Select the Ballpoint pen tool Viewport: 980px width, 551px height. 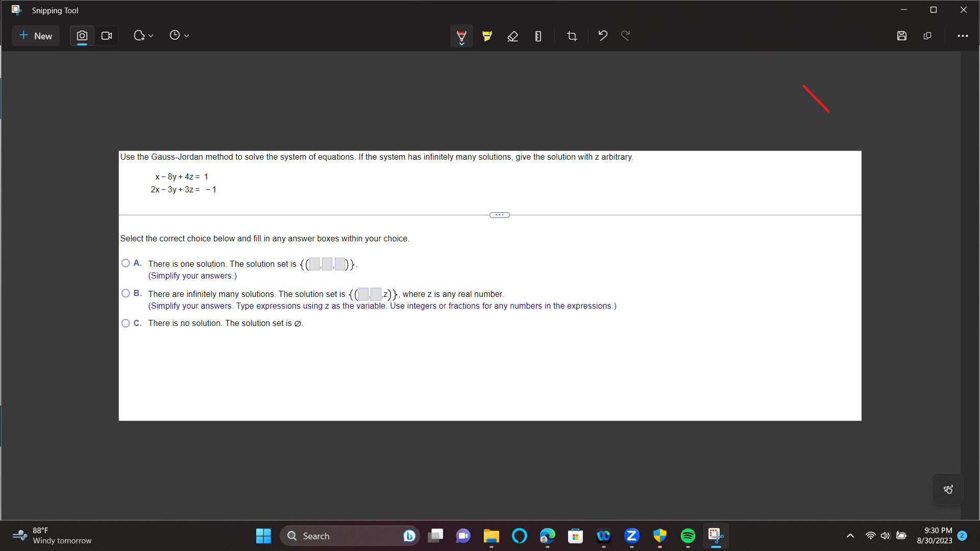point(461,36)
